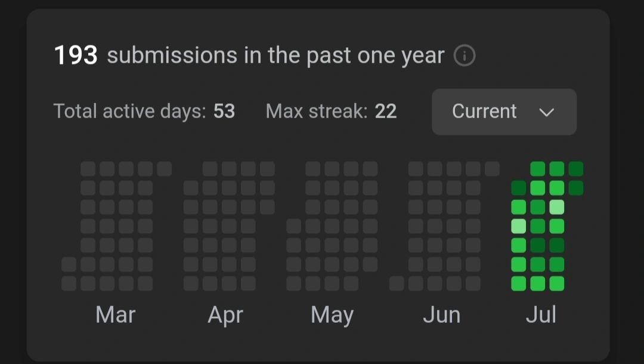Click the info icon beside submissions heading
Viewport: 644px width, 364px height.
coord(465,55)
